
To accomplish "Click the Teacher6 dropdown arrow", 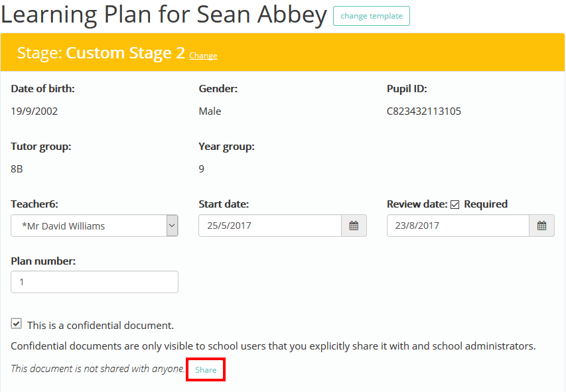I will 172,226.
